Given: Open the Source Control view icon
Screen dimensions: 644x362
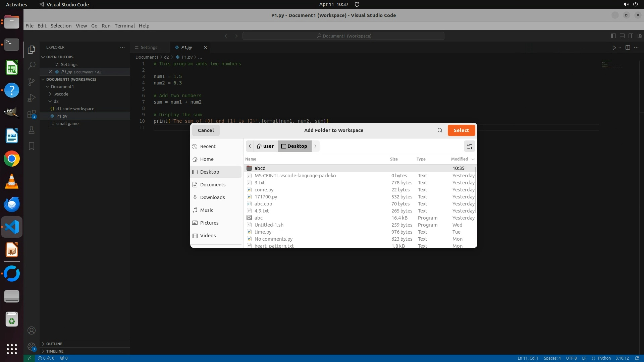Looking at the screenshot, I should [x=32, y=81].
